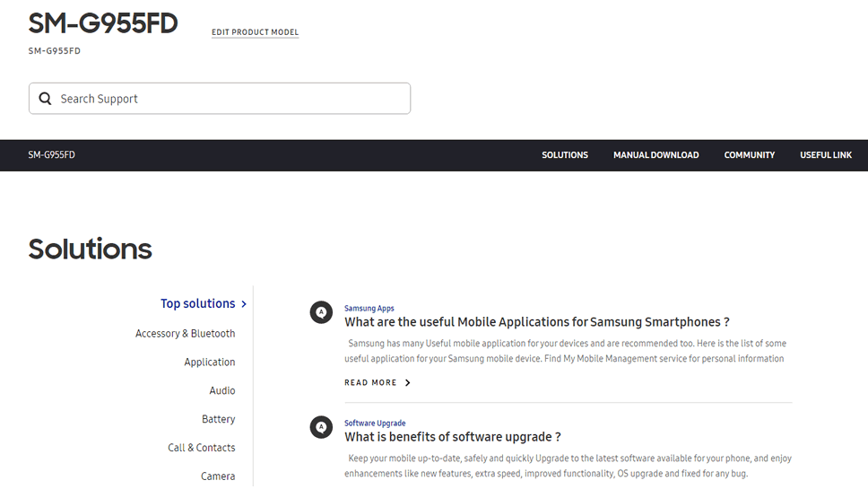The width and height of the screenshot is (868, 498).
Task: Click the large SM-G955FD page title
Action: (x=103, y=23)
